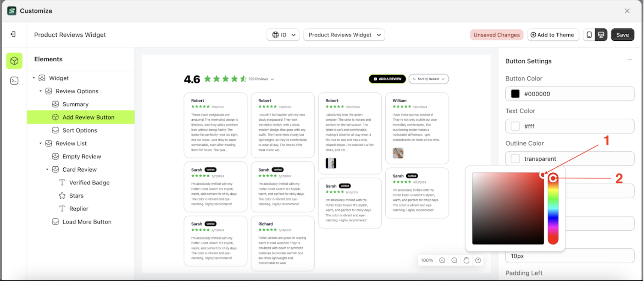
Task: Switch to mobile preview icon
Action: click(x=589, y=35)
